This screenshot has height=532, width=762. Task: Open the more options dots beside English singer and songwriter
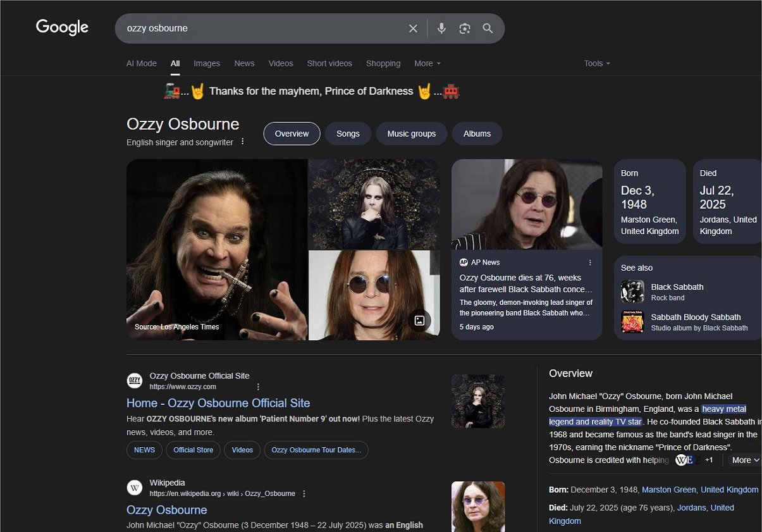242,142
